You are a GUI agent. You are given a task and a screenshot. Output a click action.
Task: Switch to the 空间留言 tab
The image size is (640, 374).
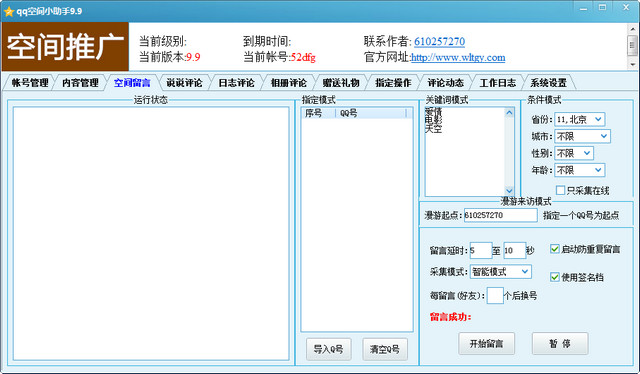[132, 83]
